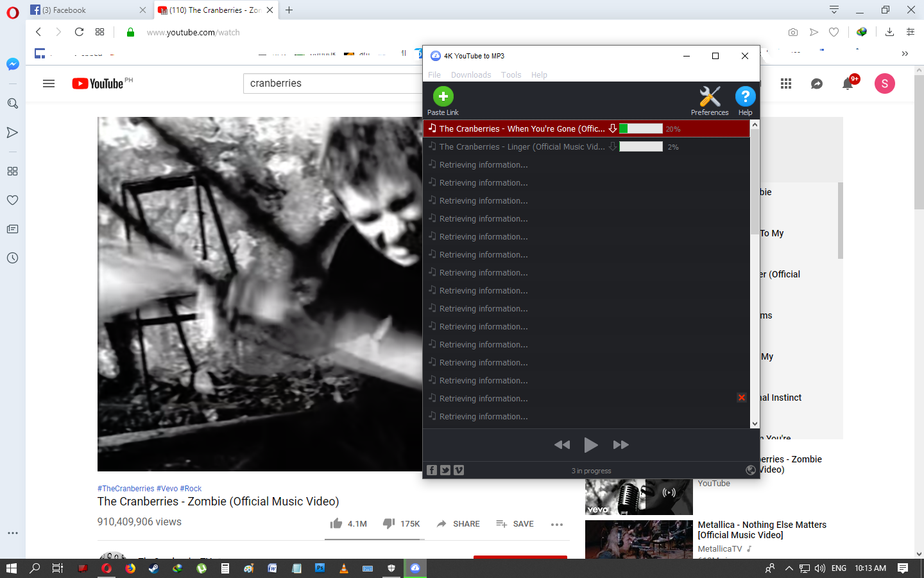This screenshot has height=578, width=924.
Task: Switch to the Facebook browser tab
Action: click(88, 10)
